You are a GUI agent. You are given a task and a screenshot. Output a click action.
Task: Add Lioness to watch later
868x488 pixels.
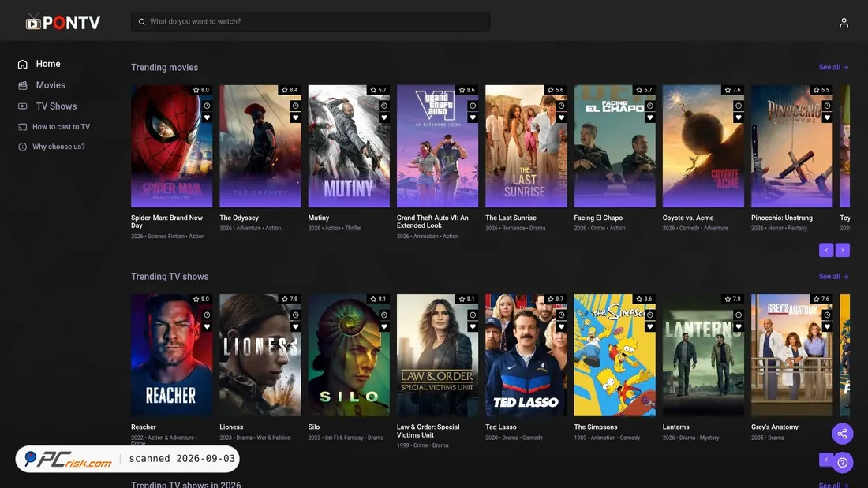tap(296, 315)
